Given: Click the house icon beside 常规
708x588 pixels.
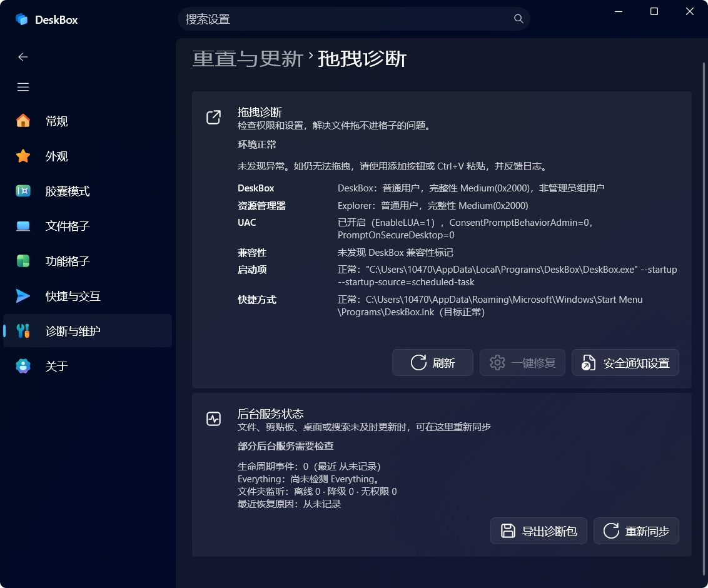Looking at the screenshot, I should [x=23, y=121].
